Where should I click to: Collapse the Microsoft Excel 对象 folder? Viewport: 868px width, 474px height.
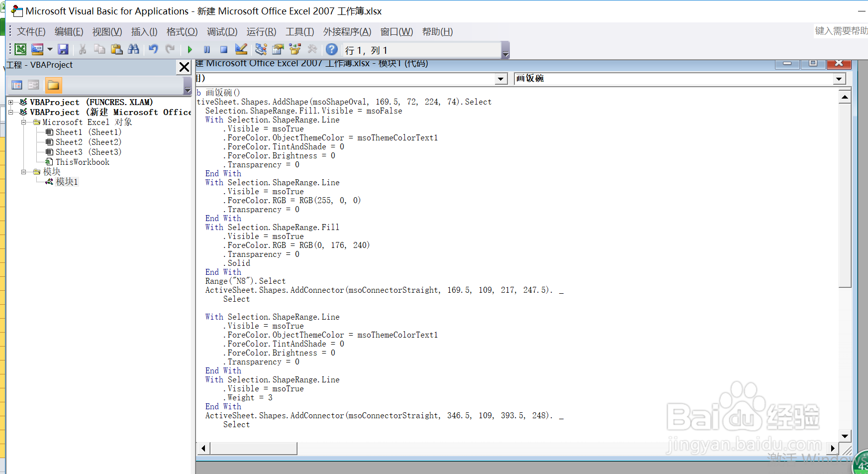(x=23, y=122)
